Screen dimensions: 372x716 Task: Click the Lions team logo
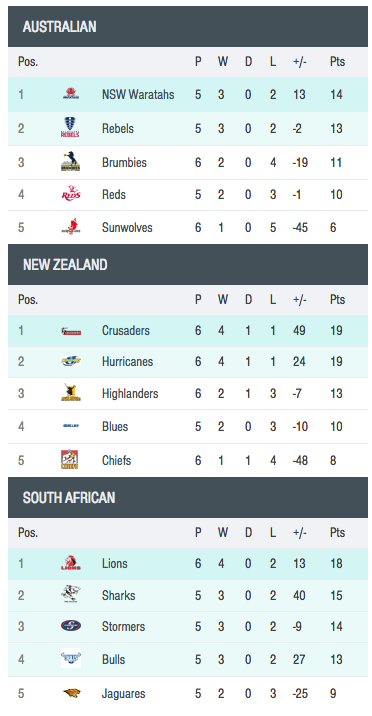[x=71, y=563]
